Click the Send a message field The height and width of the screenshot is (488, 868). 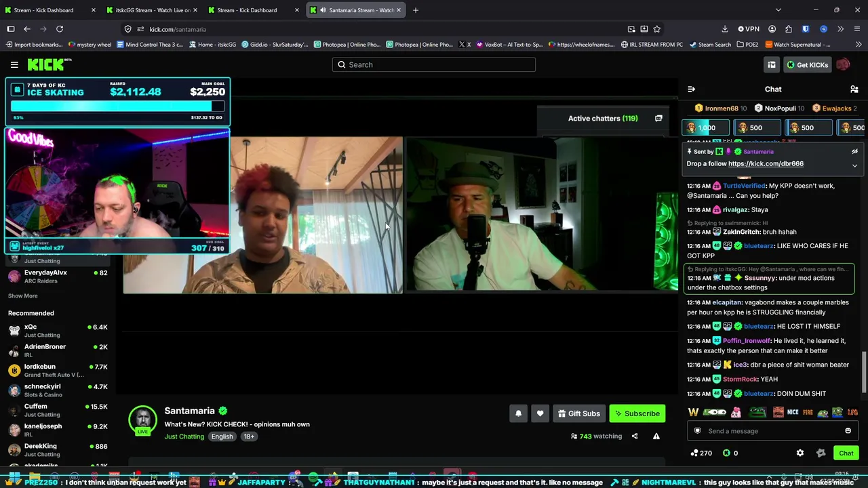point(772,431)
